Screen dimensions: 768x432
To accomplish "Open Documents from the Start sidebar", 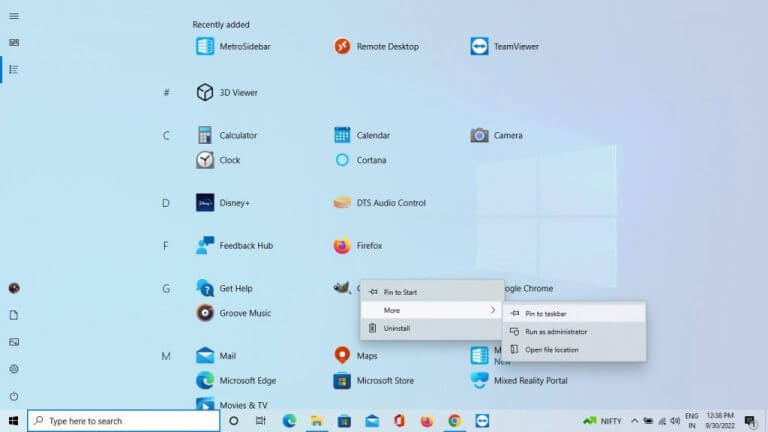I will pos(14,315).
